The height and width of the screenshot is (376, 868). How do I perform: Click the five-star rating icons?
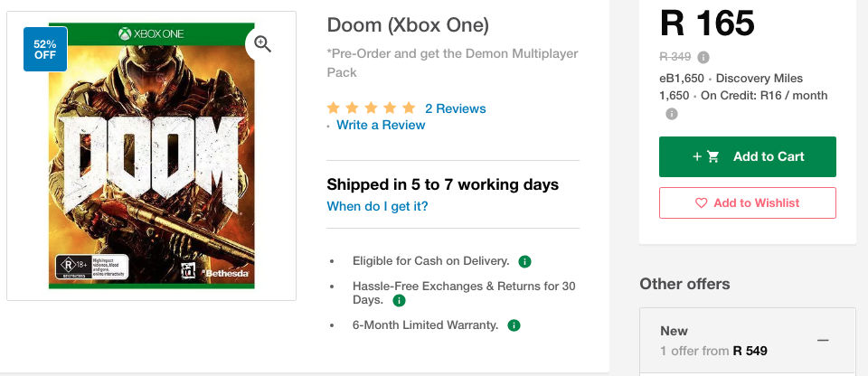(371, 108)
